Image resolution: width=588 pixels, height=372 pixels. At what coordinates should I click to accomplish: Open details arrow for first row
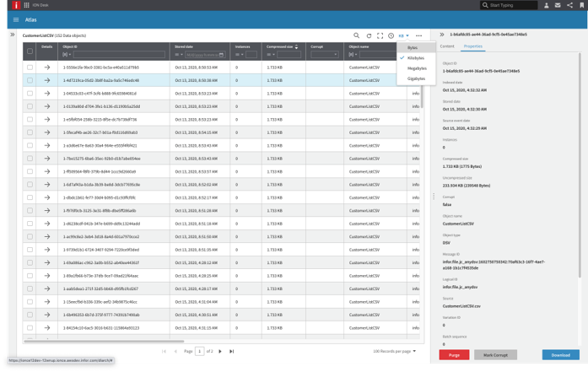47,67
